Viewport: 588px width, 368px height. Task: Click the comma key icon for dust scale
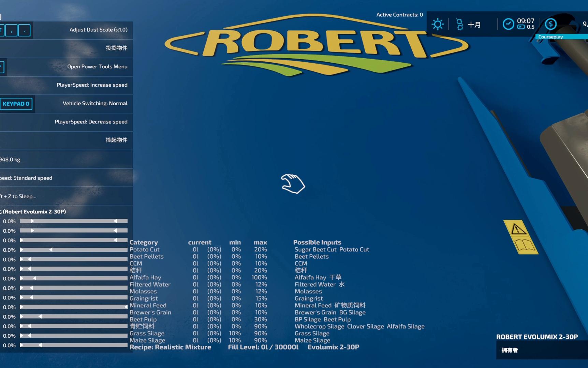11,30
